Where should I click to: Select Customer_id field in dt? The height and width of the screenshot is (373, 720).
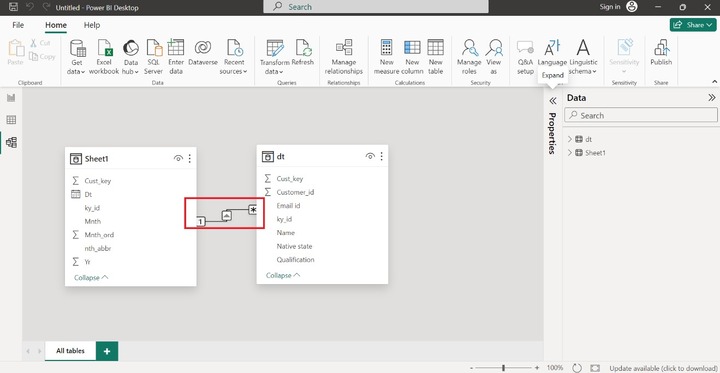point(295,192)
